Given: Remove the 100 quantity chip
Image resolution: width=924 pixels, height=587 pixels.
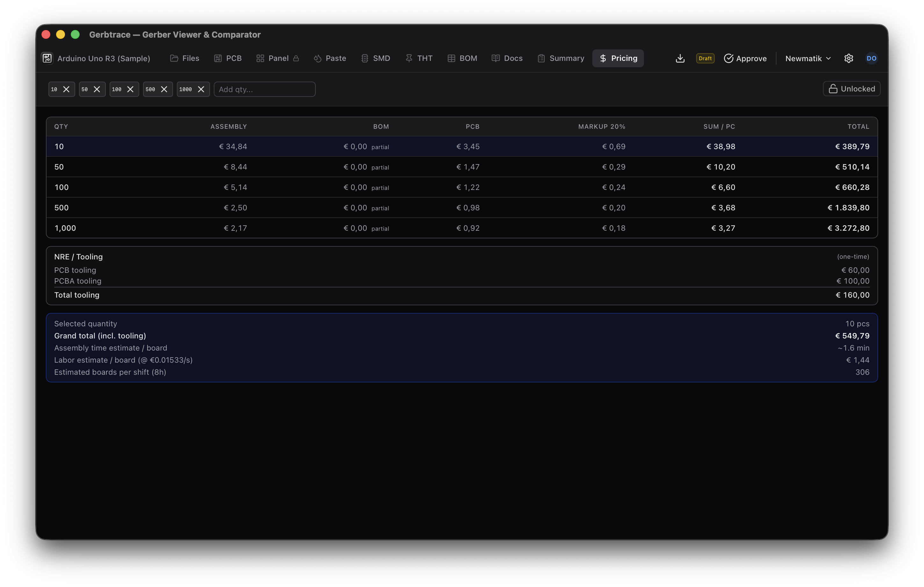Looking at the screenshot, I should coord(130,90).
